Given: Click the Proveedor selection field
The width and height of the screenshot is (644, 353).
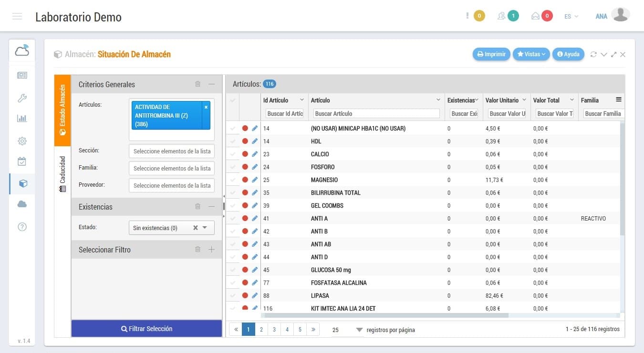Looking at the screenshot, I should [x=172, y=185].
